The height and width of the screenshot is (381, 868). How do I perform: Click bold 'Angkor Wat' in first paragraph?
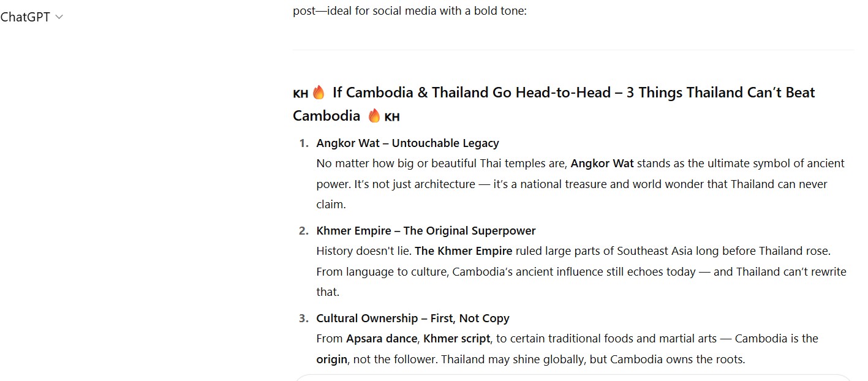tap(602, 164)
